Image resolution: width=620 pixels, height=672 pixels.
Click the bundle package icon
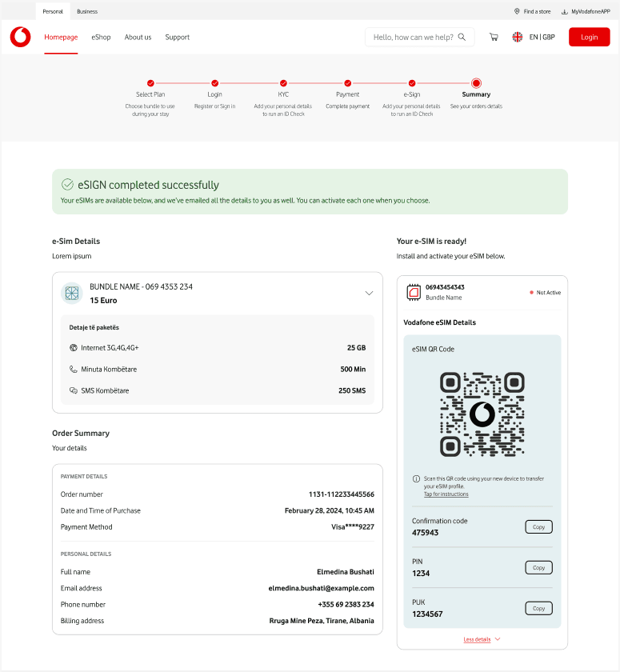[x=71, y=293]
